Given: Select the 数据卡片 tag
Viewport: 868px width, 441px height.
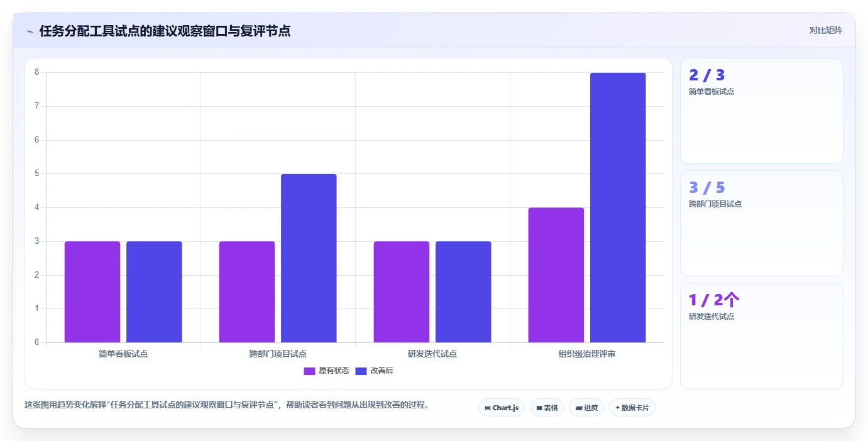Looking at the screenshot, I should click(x=632, y=408).
